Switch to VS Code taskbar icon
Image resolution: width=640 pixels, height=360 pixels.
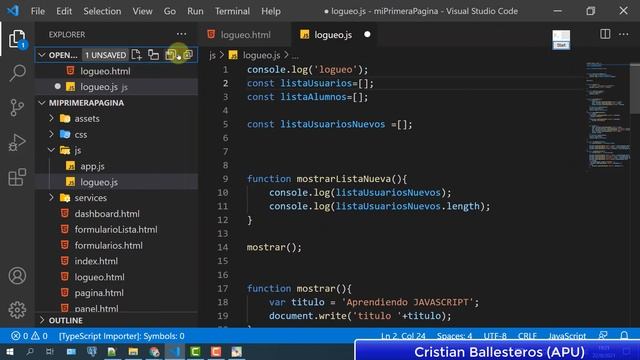click(175, 351)
